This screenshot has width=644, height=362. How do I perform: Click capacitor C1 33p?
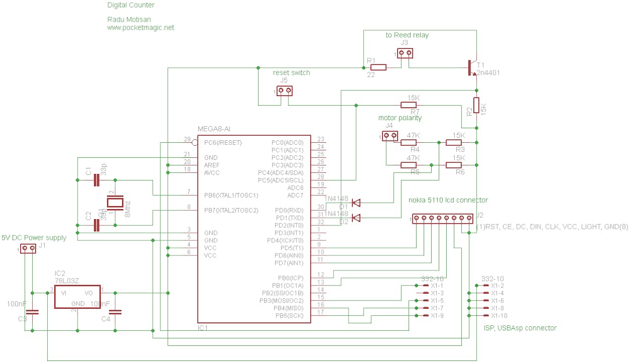pos(97,180)
